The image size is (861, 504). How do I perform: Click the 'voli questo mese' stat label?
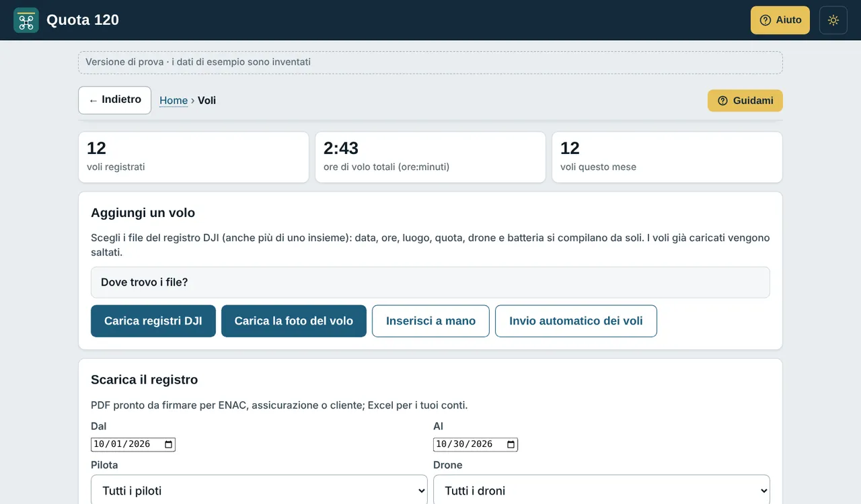tap(598, 167)
